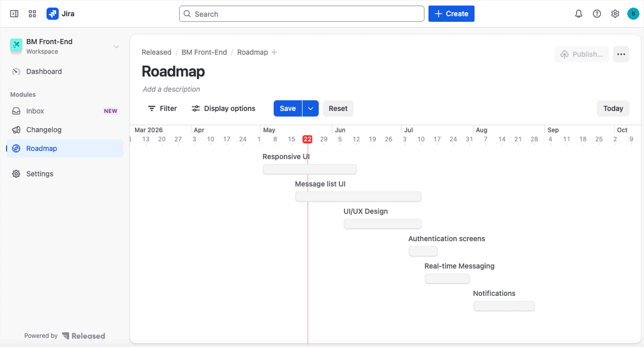Open sidebar Settings
The width and height of the screenshot is (644, 347).
(x=65, y=174)
